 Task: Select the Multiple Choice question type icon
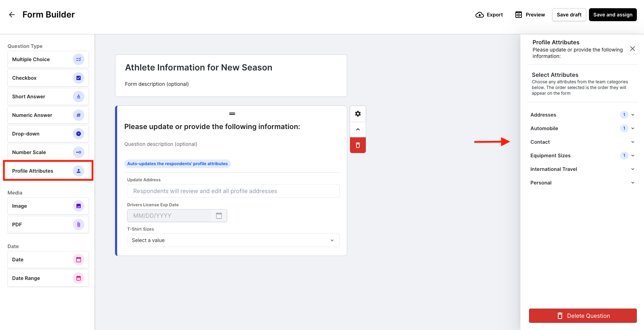[x=79, y=59]
